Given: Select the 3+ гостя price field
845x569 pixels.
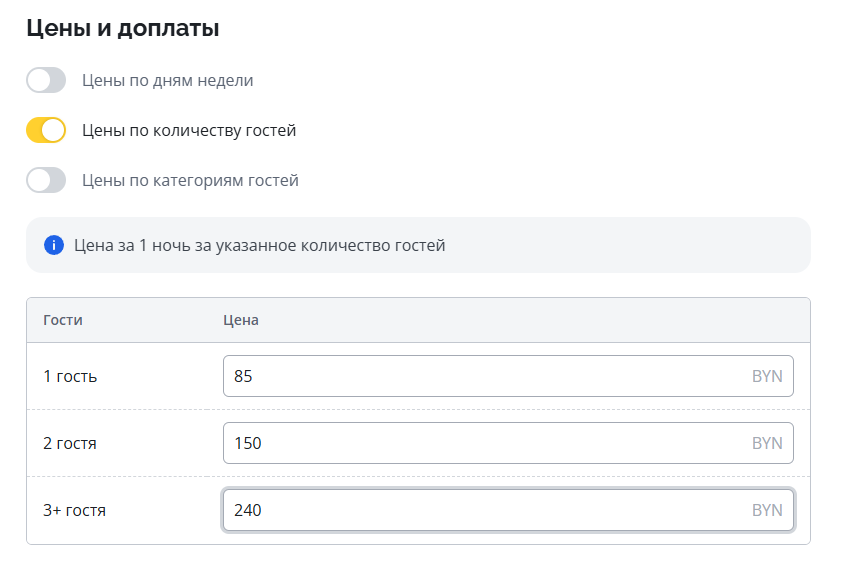Looking at the screenshot, I should tap(480, 510).
